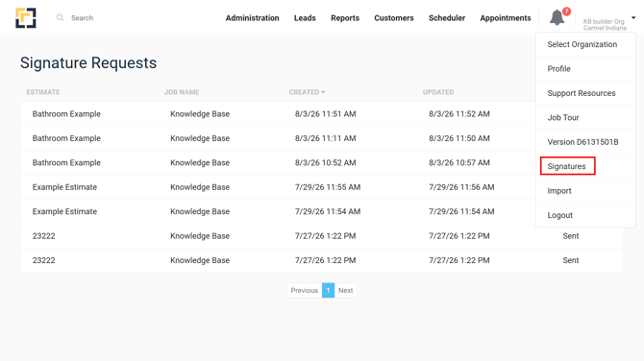
Task: Click the updated time 8/3/26 11:52 AM
Action: pos(459,114)
